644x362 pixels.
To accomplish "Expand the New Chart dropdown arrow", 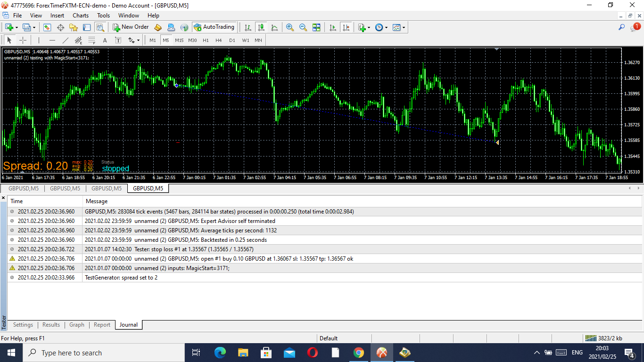I will tap(17, 27).
